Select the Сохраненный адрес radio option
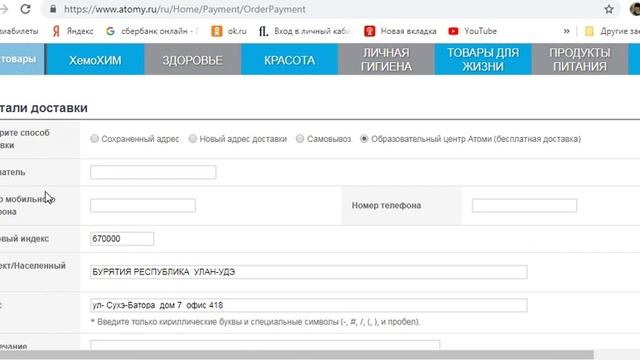The height and width of the screenshot is (360, 640). [x=94, y=139]
